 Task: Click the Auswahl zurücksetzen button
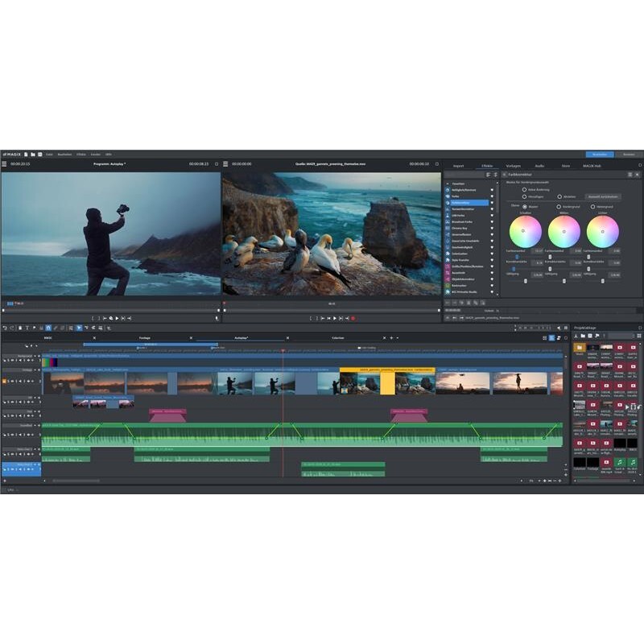(603, 196)
